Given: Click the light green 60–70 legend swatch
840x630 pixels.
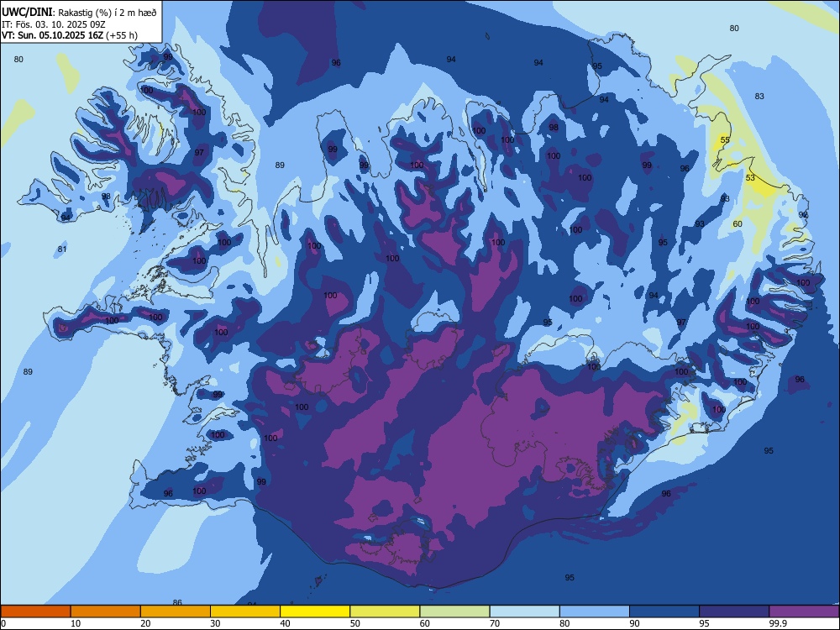Looking at the screenshot, I should coord(454,612).
